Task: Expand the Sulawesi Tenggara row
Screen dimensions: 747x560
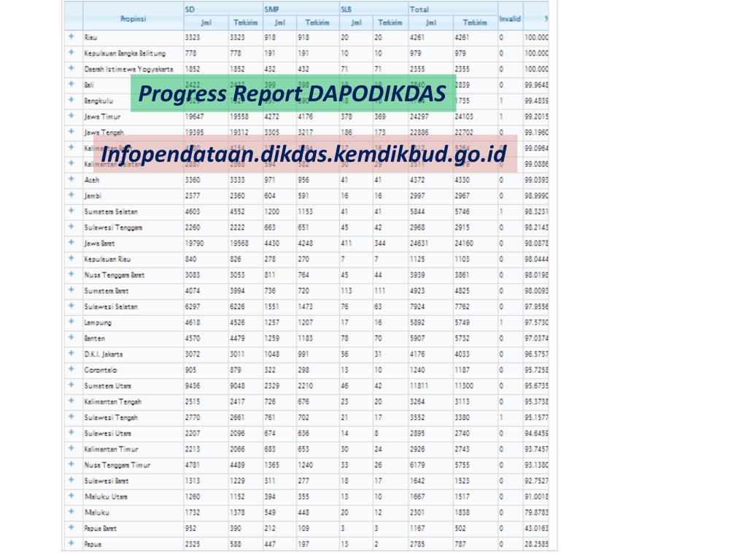Action: [x=71, y=227]
